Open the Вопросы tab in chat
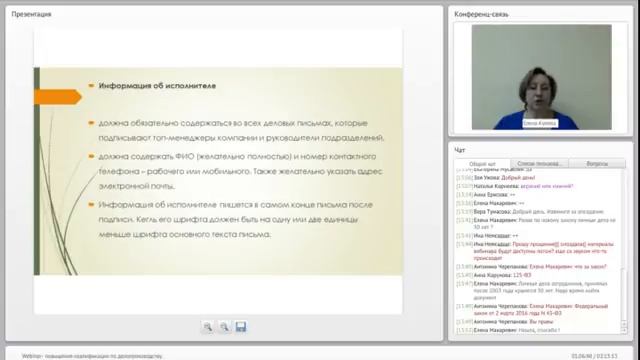The image size is (640, 360). pos(597,164)
